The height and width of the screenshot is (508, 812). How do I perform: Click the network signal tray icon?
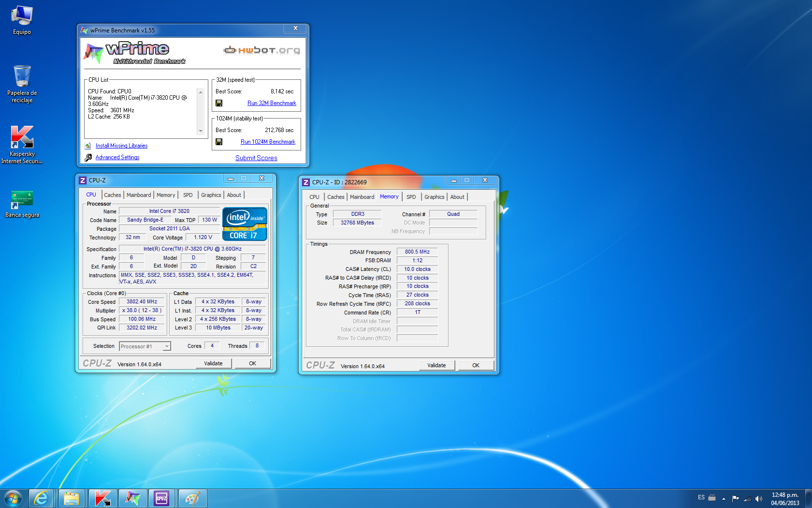(747, 498)
